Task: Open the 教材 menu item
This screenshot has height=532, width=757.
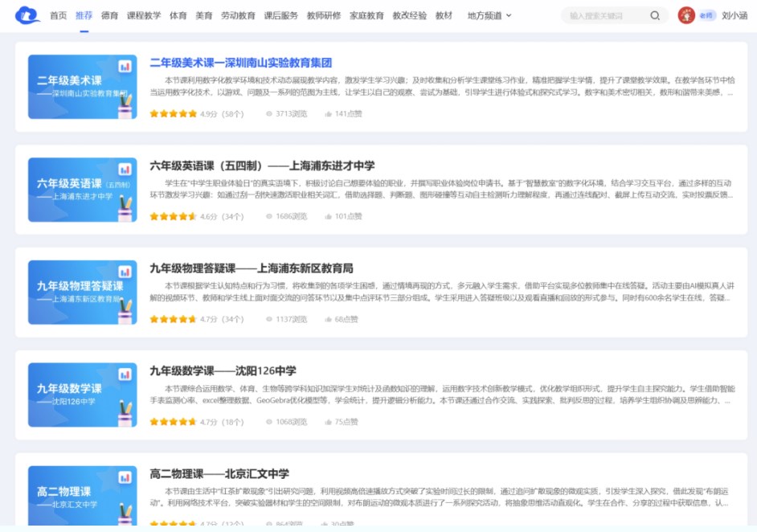Action: pos(444,15)
